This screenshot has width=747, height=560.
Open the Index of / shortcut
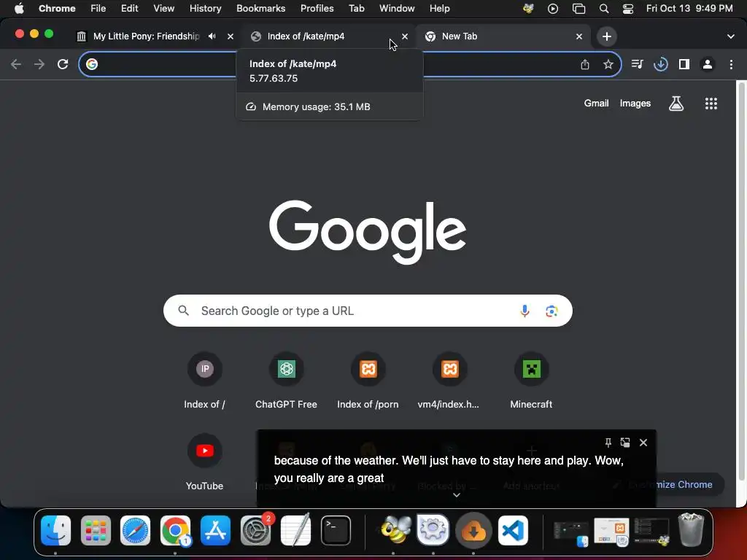pyautogui.click(x=204, y=381)
